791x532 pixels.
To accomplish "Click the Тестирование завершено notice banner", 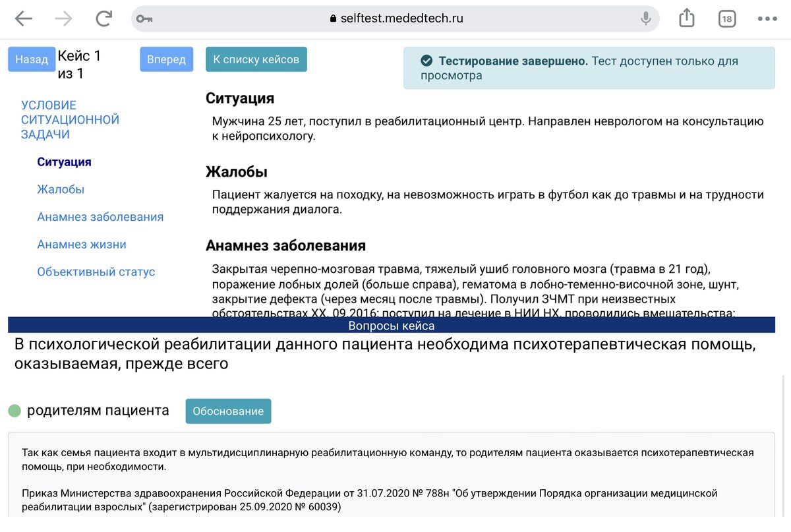I will point(589,68).
